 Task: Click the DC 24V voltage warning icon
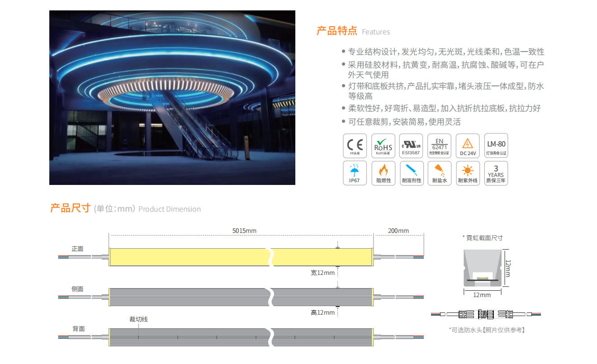click(x=468, y=146)
